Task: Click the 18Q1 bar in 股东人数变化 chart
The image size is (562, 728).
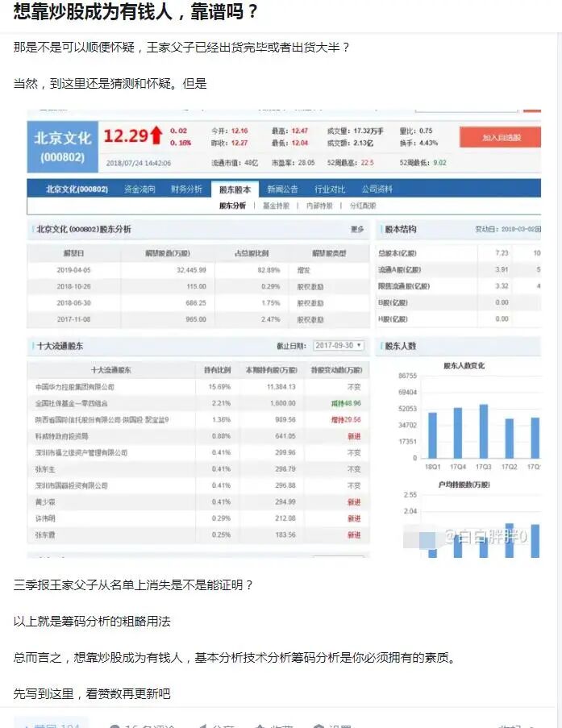Action: [x=432, y=435]
